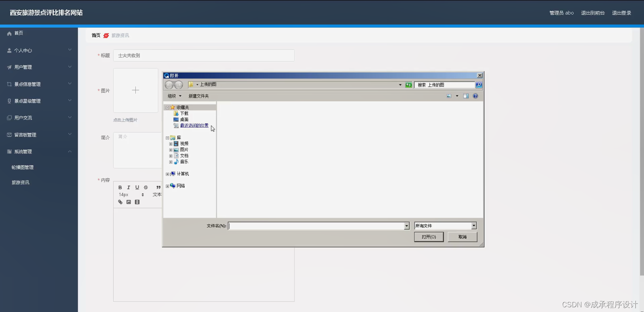Insert a link using the editor link icon
This screenshot has height=312, width=644.
point(120,202)
